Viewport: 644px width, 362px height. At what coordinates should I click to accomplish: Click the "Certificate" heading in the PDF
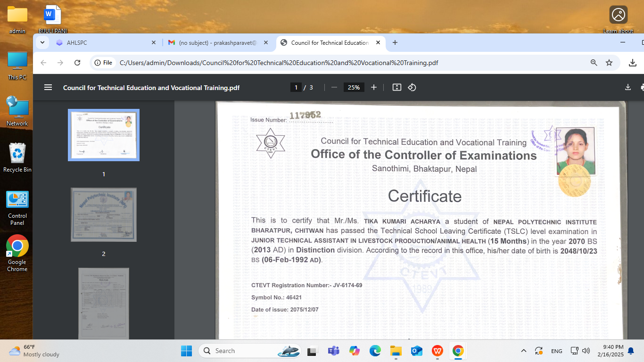coord(425,196)
